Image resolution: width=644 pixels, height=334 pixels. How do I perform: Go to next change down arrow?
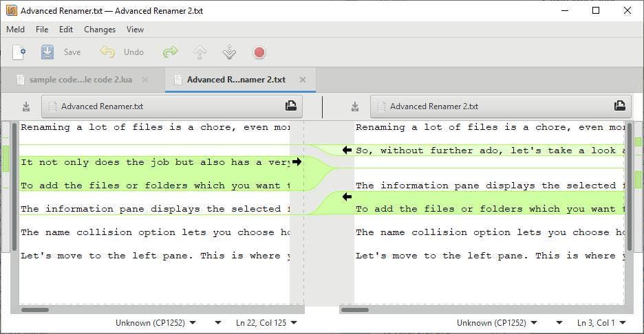coord(229,52)
